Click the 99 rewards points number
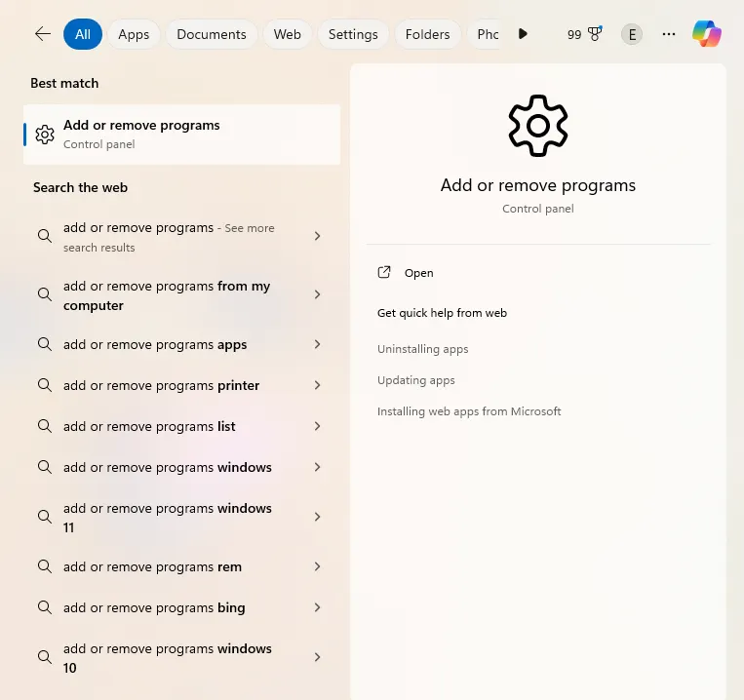This screenshot has width=744, height=700. [x=574, y=34]
